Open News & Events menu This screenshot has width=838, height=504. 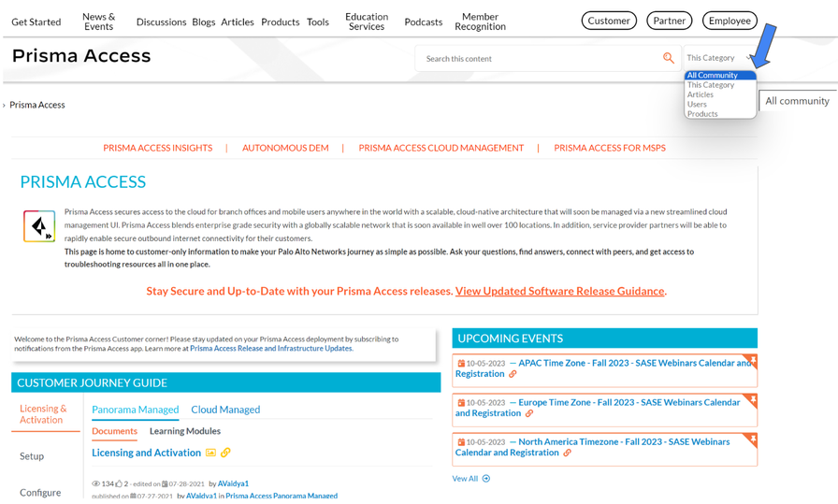point(99,22)
